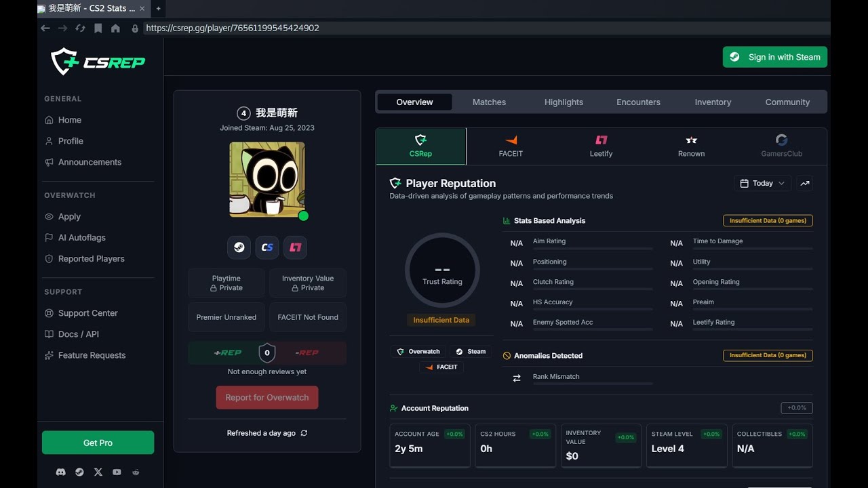Click the URL address bar
Screen dimensions: 868x488
[486, 28]
